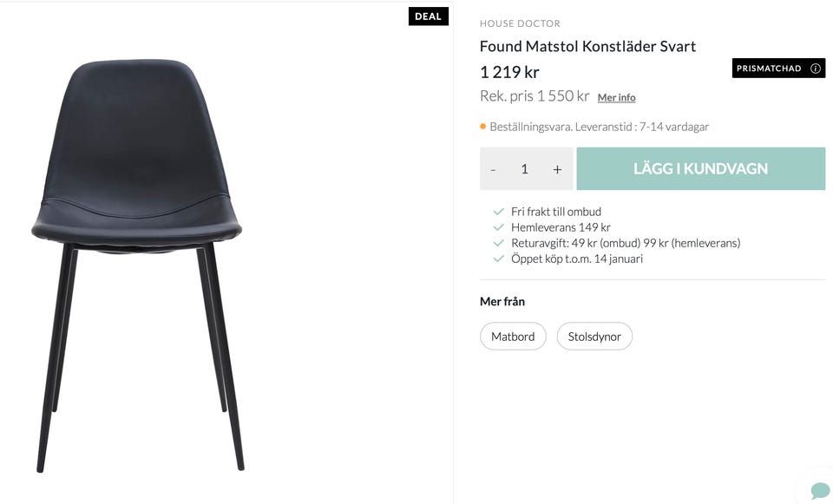Click the checkmark beside Hemleverans 149 kr
The image size is (833, 504).
pos(498,227)
